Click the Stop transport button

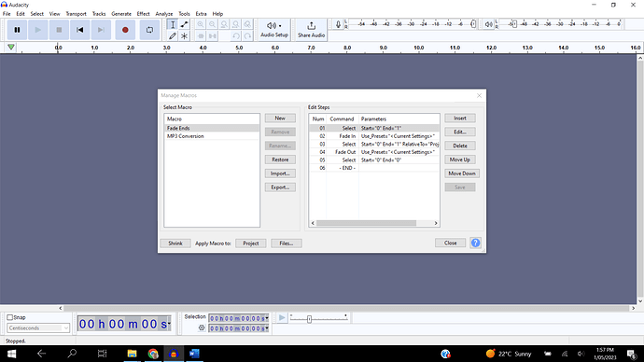(59, 30)
